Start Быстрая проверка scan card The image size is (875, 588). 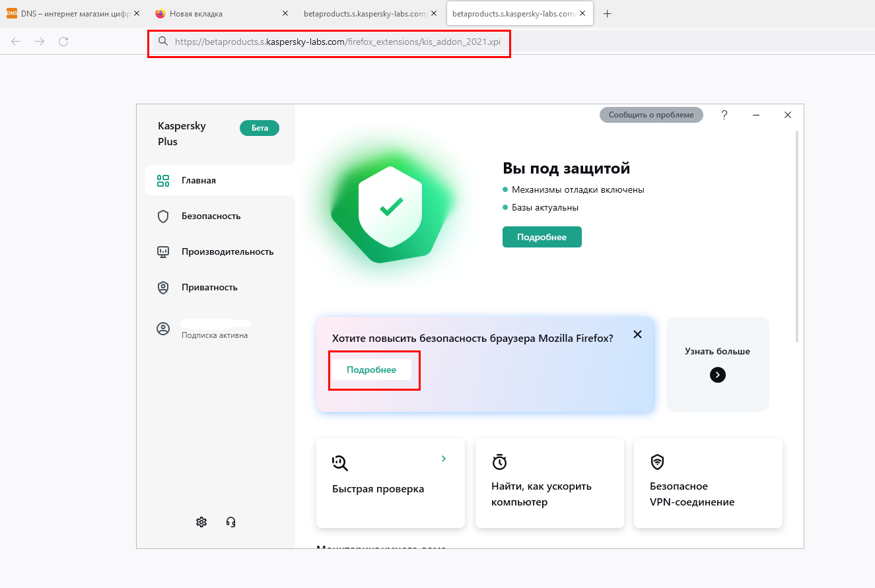point(390,483)
